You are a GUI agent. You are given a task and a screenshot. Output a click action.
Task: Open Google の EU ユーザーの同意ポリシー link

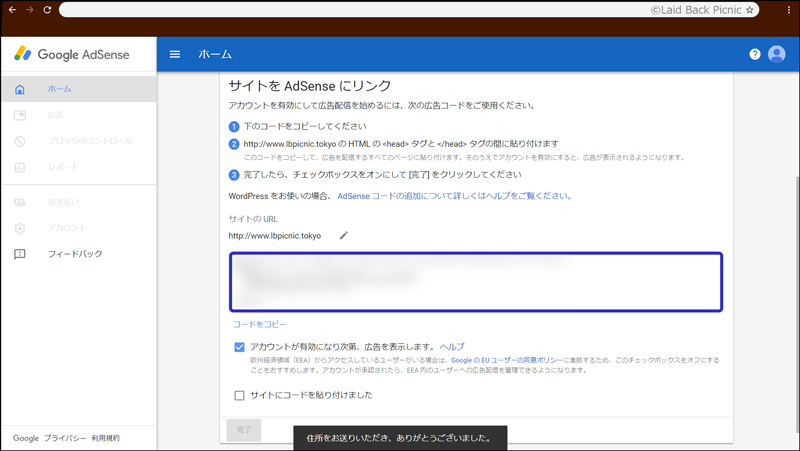(507, 360)
